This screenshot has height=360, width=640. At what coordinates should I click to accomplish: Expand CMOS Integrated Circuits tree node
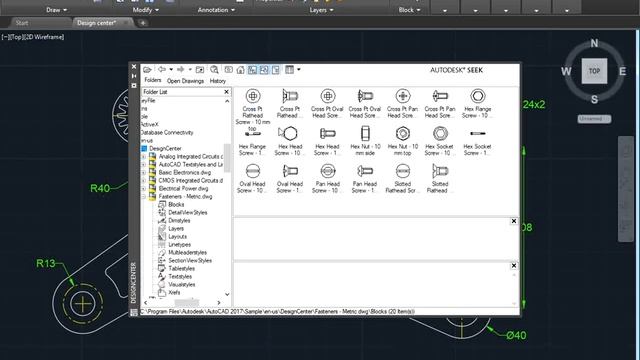(144, 180)
